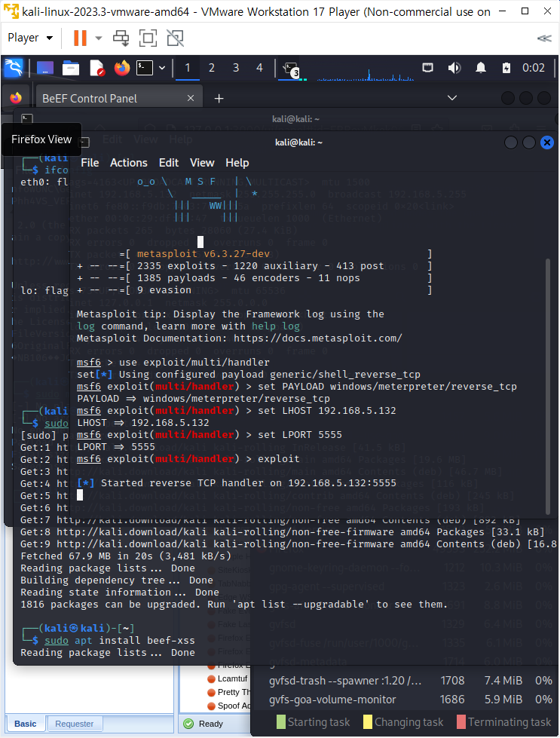
Task: Select the Basic tab in BeEF
Action: [x=26, y=724]
